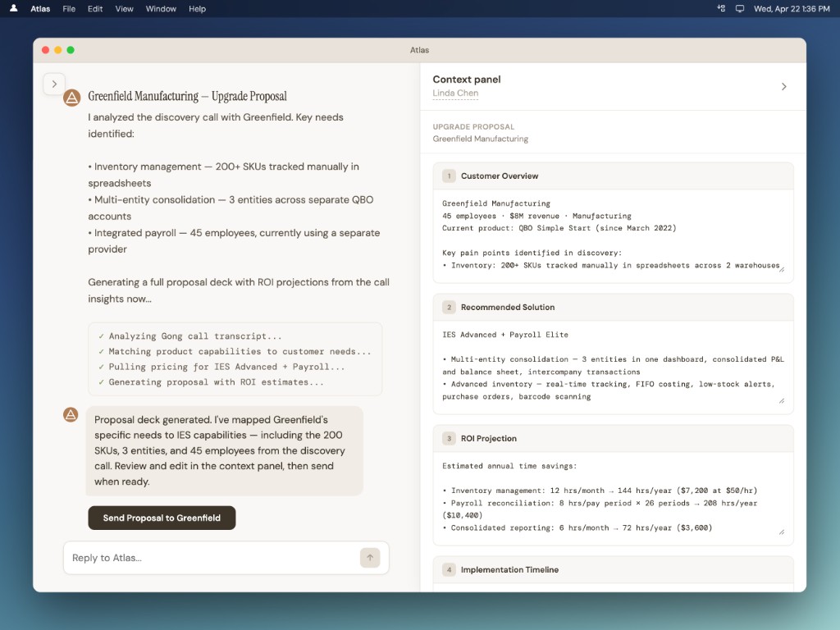Click the 'Proposal deck generated' message bubble

pyautogui.click(x=225, y=450)
